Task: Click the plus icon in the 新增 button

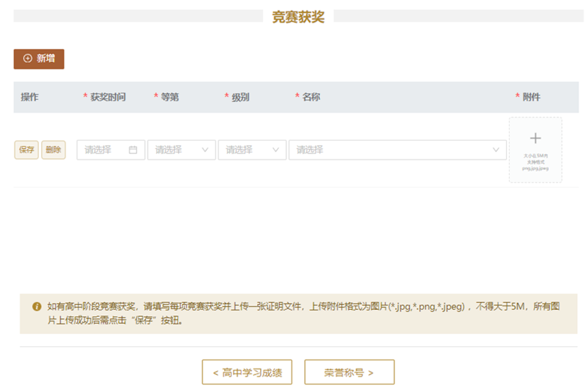Action: click(x=28, y=59)
